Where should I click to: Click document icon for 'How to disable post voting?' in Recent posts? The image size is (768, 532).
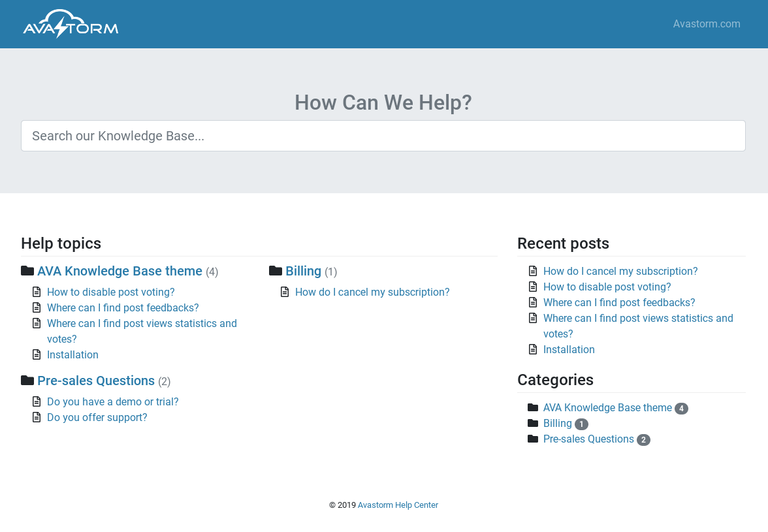point(533,287)
